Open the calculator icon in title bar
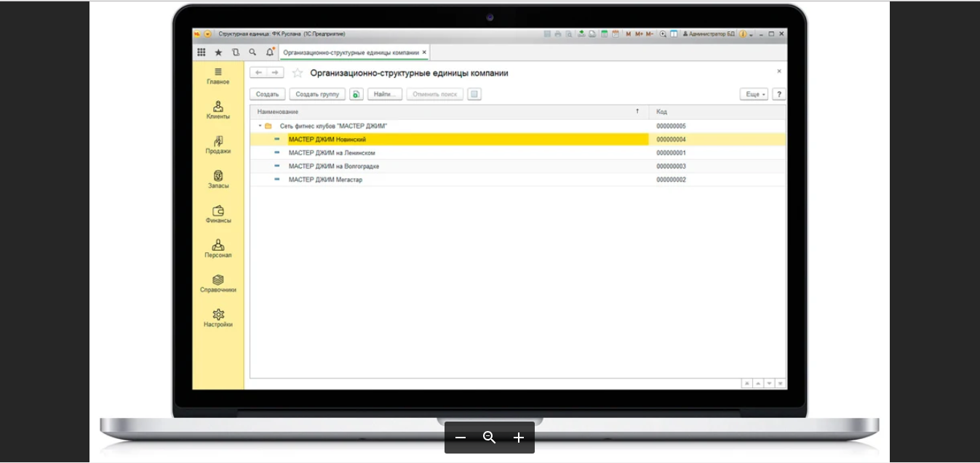Viewport: 980px width, 463px height. (x=604, y=34)
